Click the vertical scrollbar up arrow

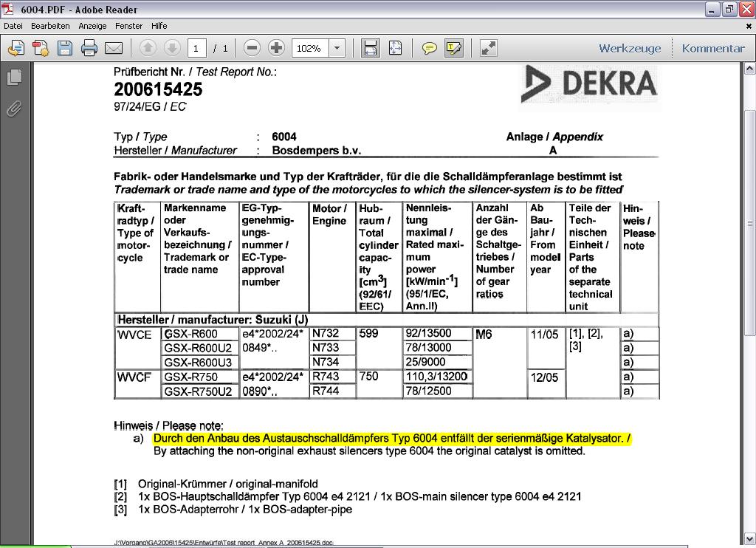pos(750,69)
